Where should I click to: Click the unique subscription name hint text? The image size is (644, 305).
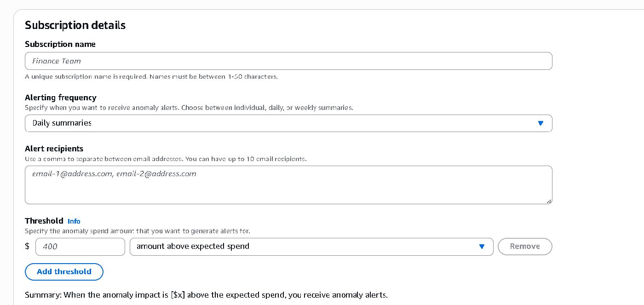tap(151, 76)
